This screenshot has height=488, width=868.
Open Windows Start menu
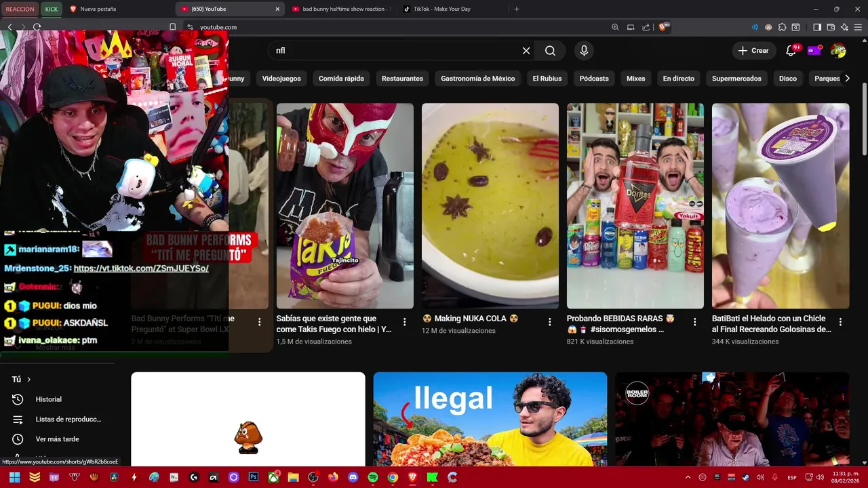pyautogui.click(x=14, y=477)
